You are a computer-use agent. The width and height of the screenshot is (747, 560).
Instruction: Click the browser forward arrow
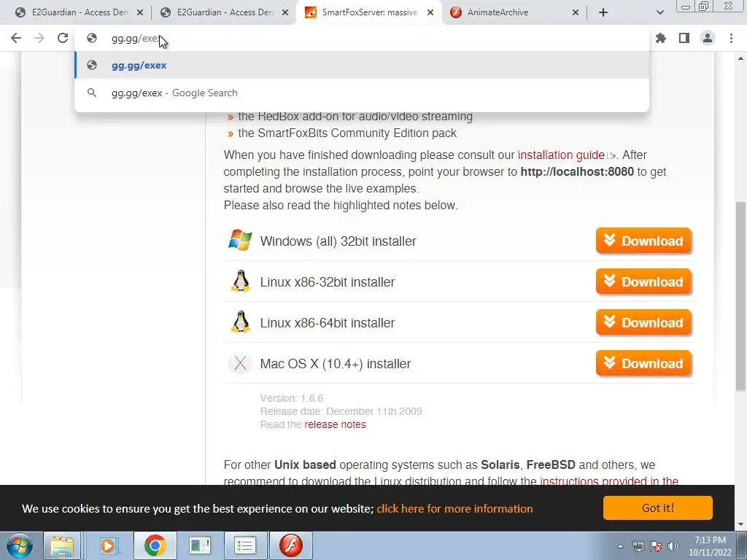coord(39,38)
